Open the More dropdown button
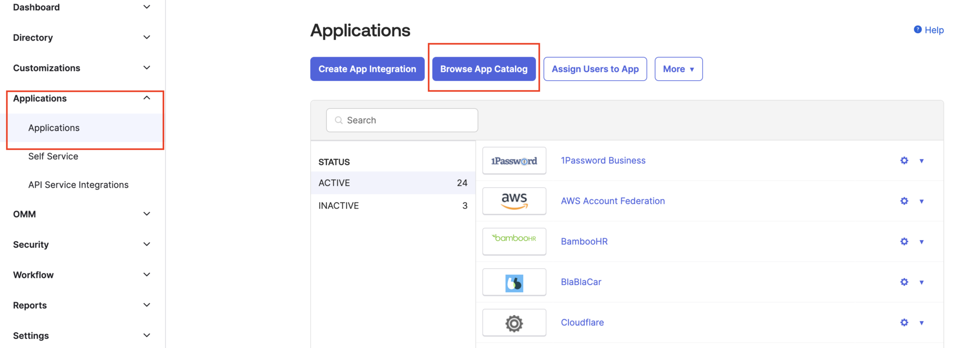The image size is (980, 348). click(x=678, y=69)
